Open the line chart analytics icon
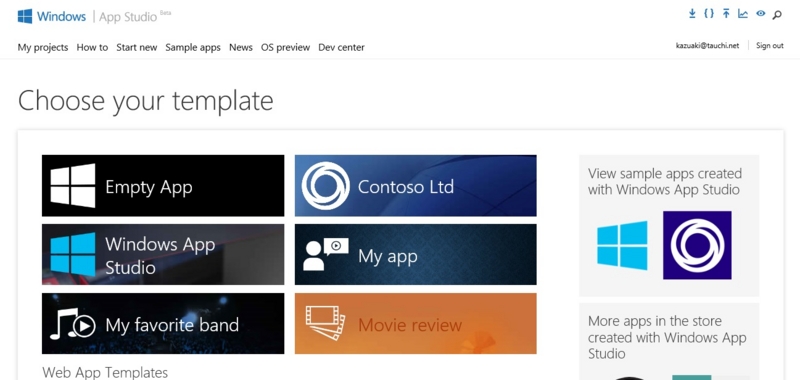800x380 pixels. tap(743, 14)
